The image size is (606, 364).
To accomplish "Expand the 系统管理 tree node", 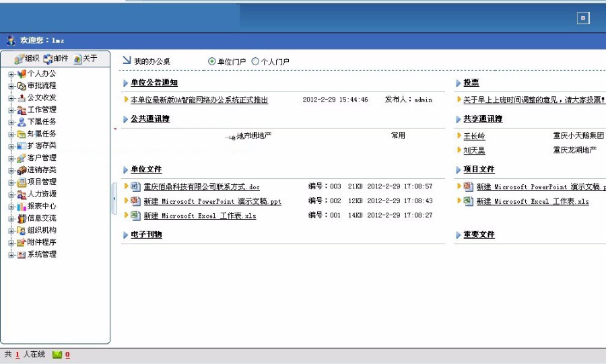I will coord(11,255).
